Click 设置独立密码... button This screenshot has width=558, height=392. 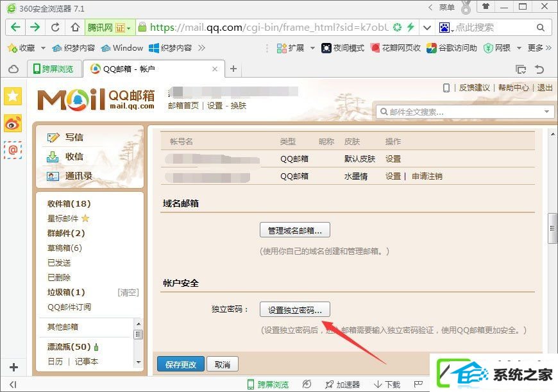click(294, 309)
